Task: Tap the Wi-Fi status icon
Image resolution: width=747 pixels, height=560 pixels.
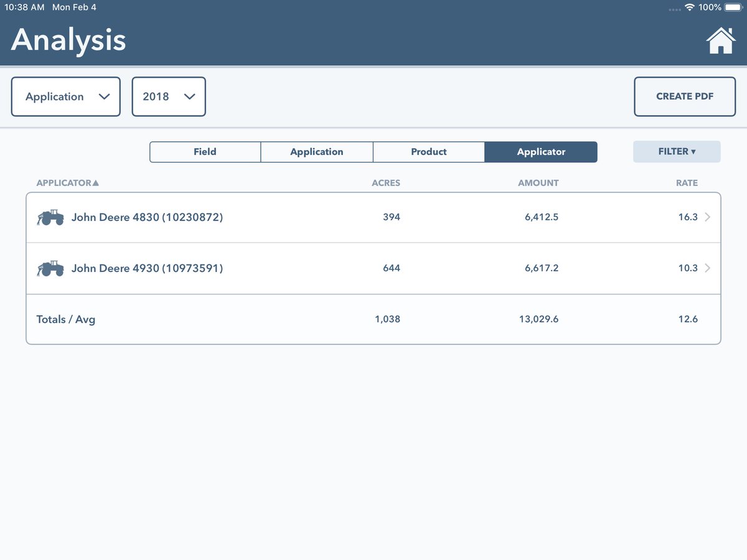Action: (x=690, y=7)
